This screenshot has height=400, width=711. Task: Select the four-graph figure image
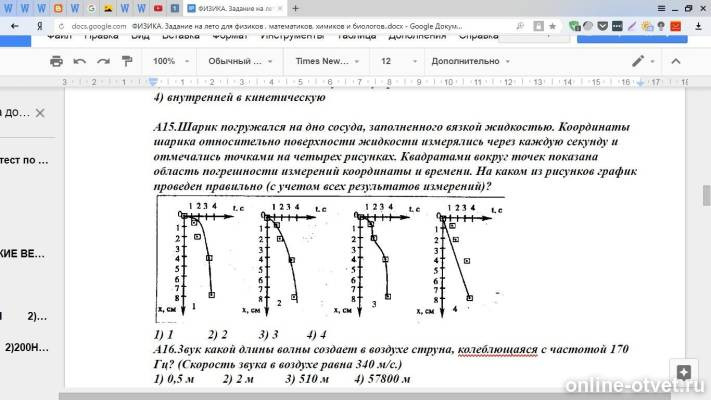pyautogui.click(x=331, y=259)
